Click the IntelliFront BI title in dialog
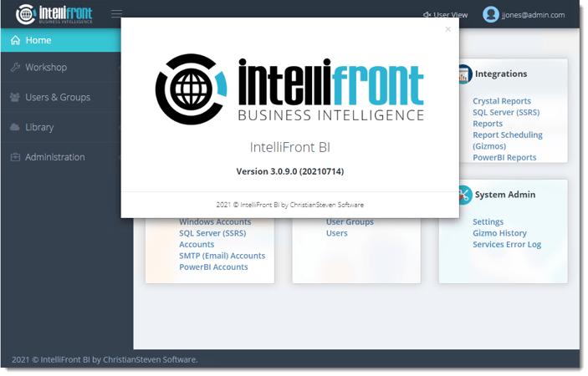The height and width of the screenshot is (376, 588). click(290, 148)
